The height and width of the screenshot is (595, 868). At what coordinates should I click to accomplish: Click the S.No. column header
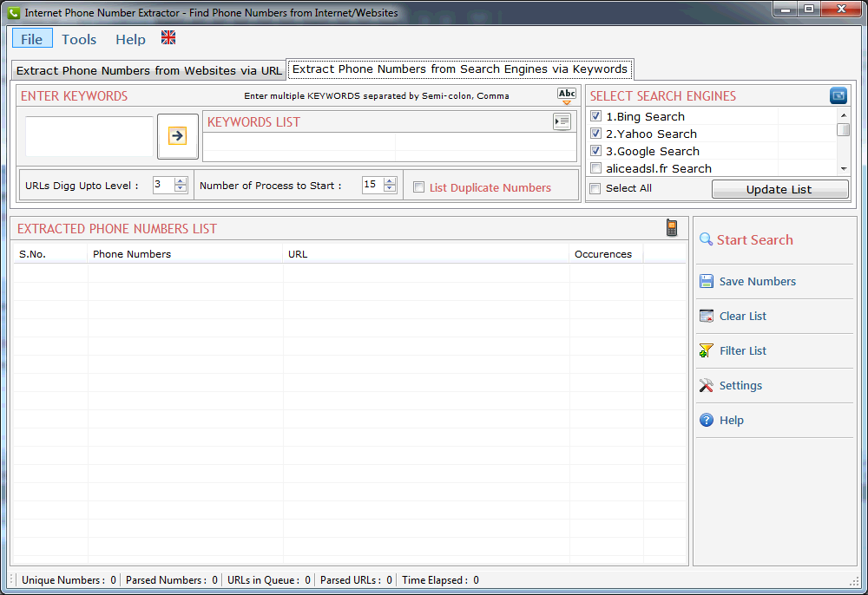point(50,254)
